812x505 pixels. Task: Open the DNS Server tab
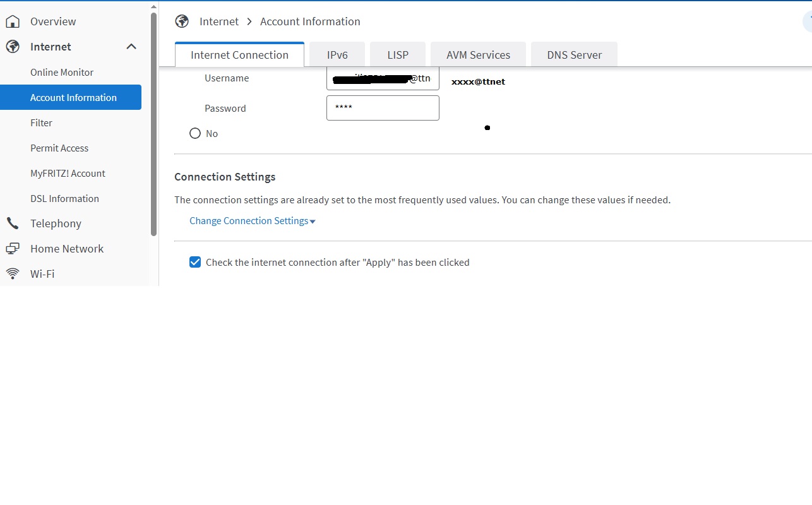tap(574, 55)
